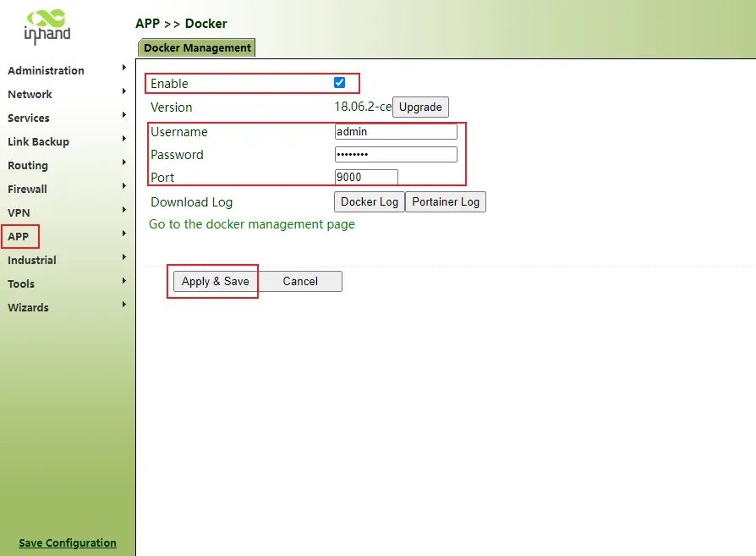756x556 pixels.
Task: Download the Portainer Log
Action: pos(446,201)
